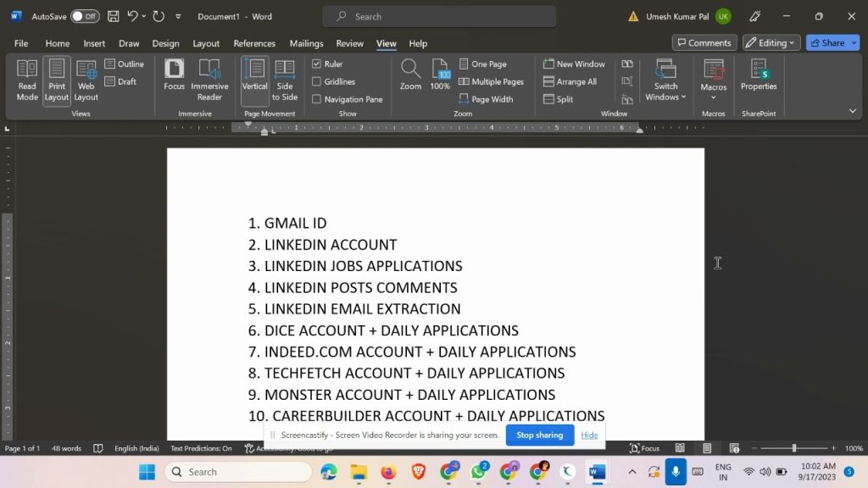Screen dimensions: 868x488
Task: Open a New Window
Action: point(574,64)
